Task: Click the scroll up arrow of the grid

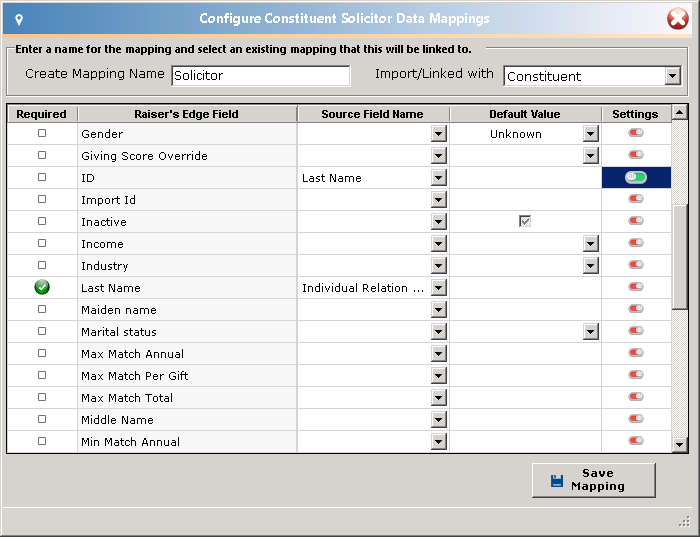Action: [679, 112]
